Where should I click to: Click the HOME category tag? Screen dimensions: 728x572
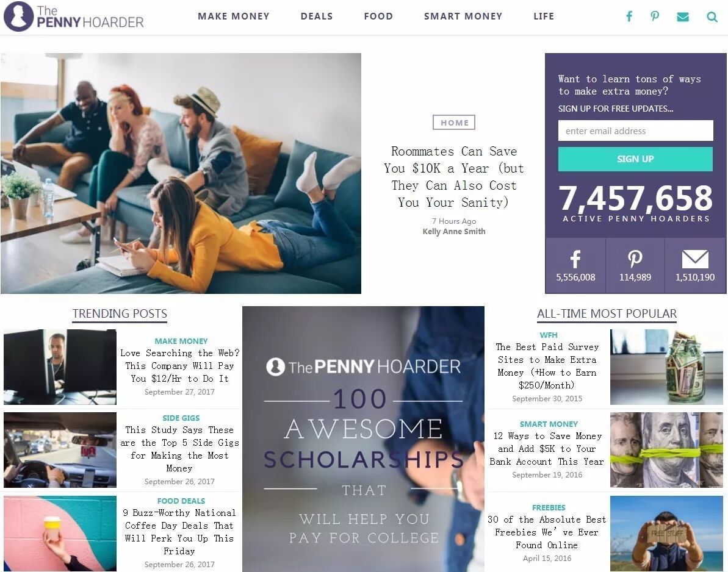[454, 123]
